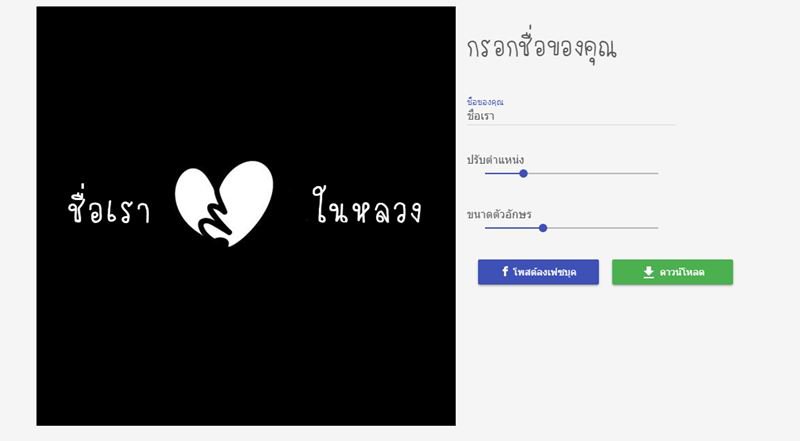Screen dimensions: 800x441
Task: Click the ปรับตำแหน่ง position slider handle
Action: [x=523, y=174]
